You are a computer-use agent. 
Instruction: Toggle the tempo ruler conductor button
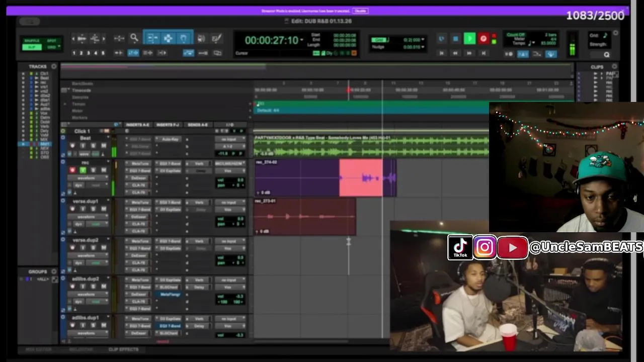tap(551, 54)
